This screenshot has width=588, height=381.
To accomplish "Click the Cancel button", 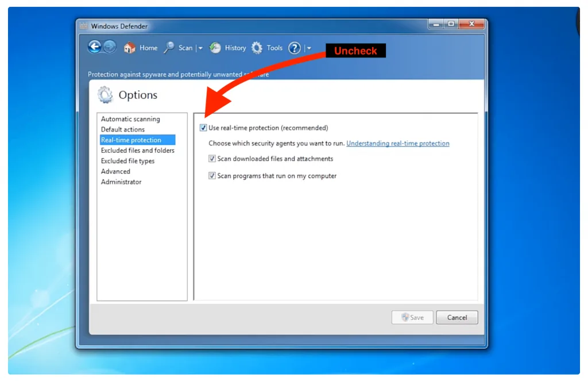I will (457, 317).
